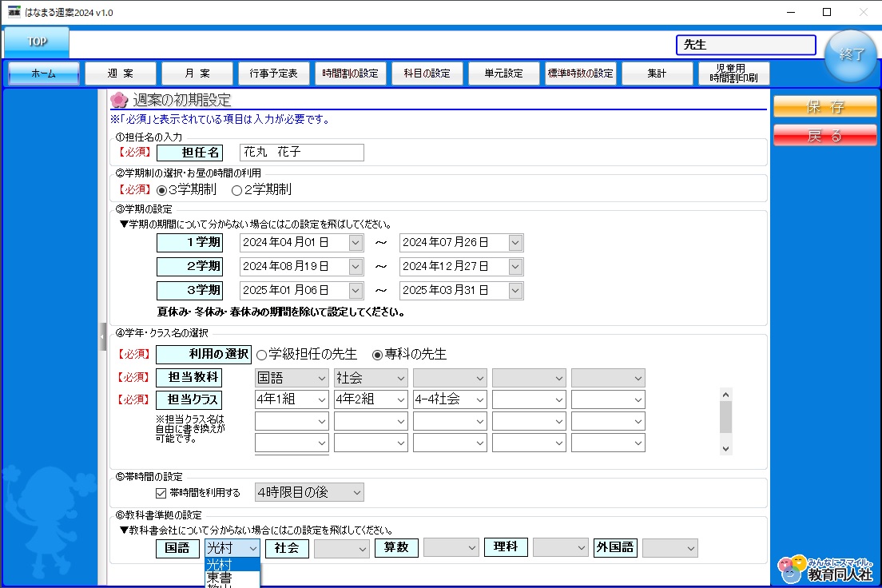Click the 担当クラス label button

click(189, 400)
